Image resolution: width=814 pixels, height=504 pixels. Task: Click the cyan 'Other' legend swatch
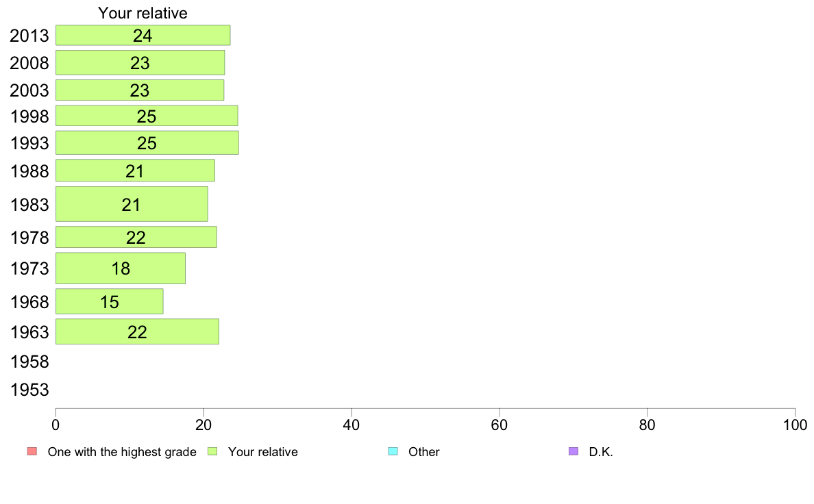coord(393,451)
